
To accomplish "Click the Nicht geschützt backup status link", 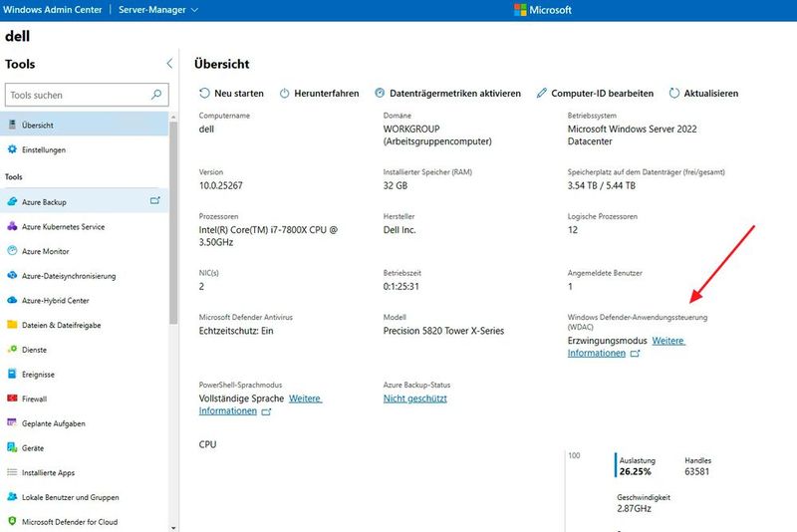I will coord(414,399).
